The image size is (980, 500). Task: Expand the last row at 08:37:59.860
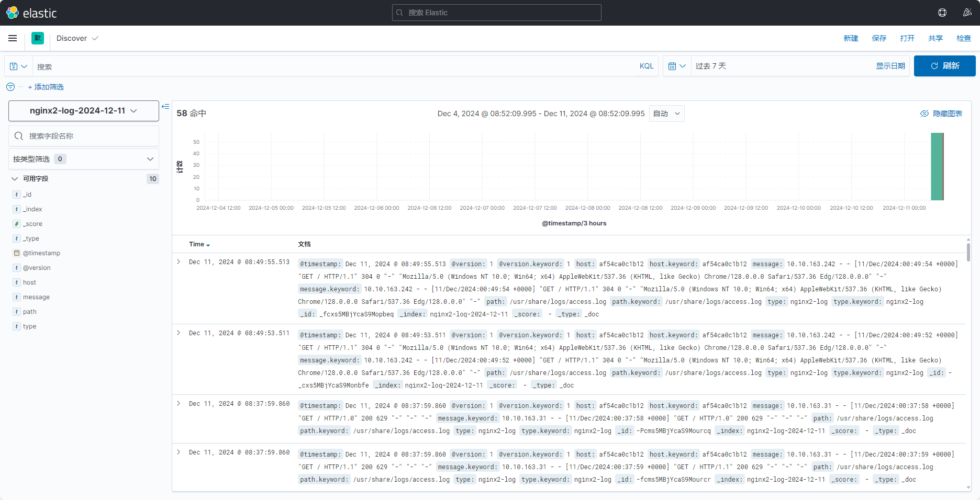coord(179,452)
